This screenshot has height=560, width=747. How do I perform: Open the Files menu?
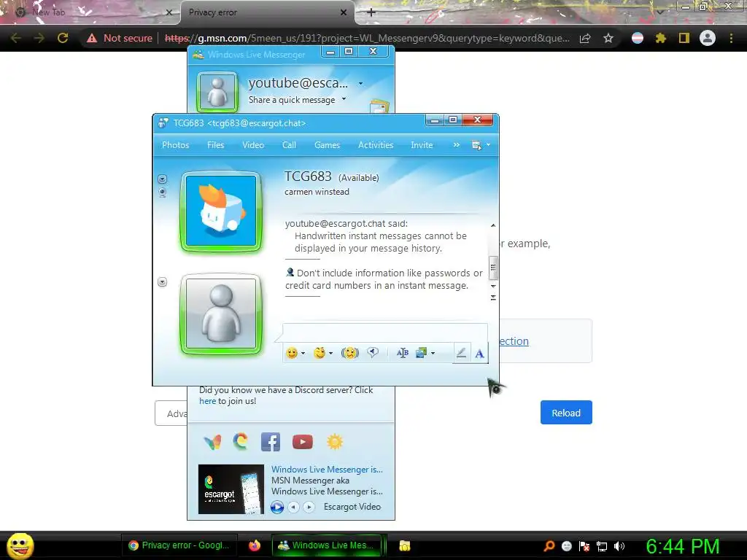coord(215,145)
